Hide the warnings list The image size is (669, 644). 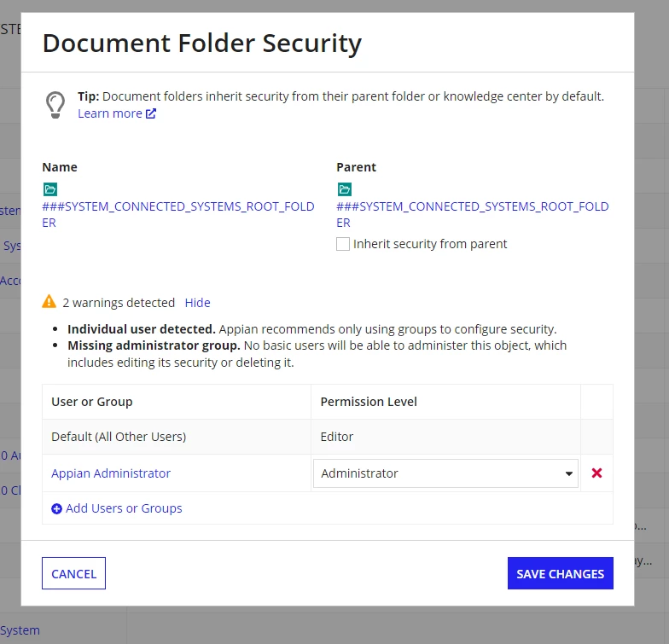coord(198,303)
